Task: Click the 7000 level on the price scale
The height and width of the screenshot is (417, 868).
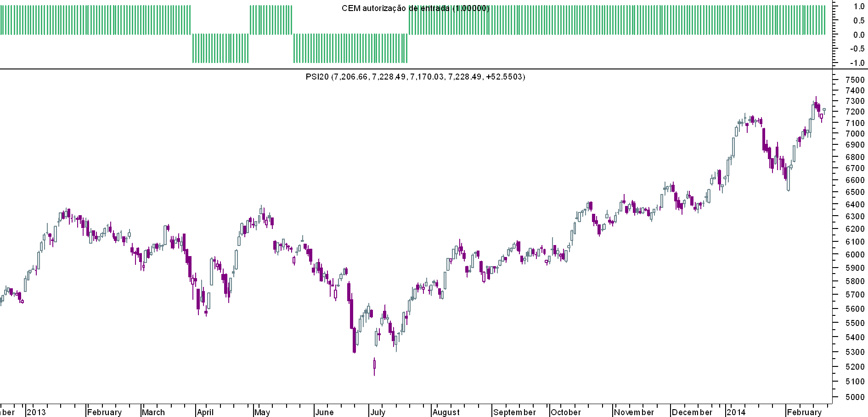Action: coord(855,134)
